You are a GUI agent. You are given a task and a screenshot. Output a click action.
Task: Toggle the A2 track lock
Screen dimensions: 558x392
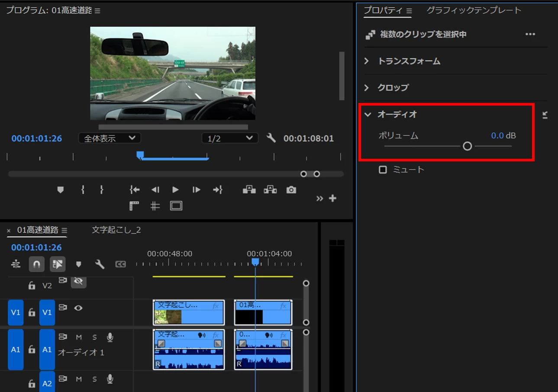(32, 383)
